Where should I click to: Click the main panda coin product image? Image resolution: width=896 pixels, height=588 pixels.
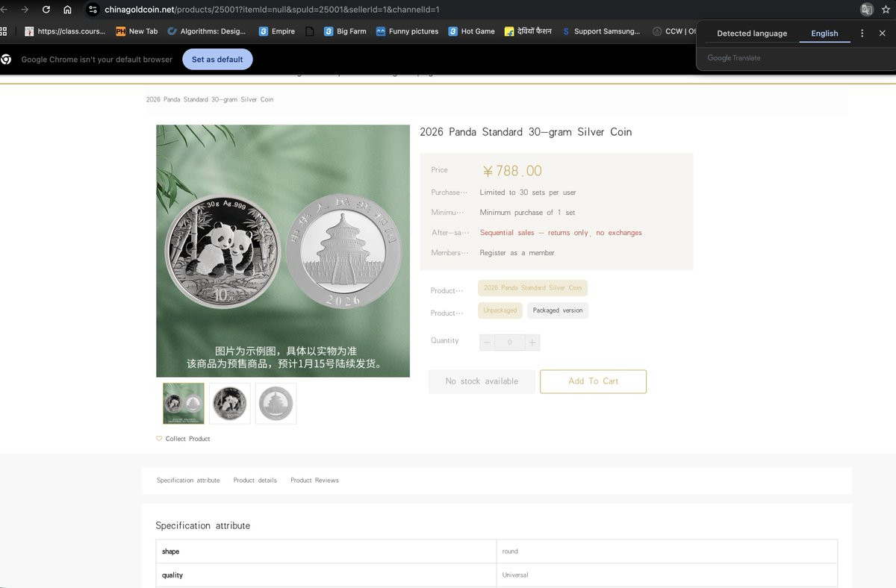283,251
